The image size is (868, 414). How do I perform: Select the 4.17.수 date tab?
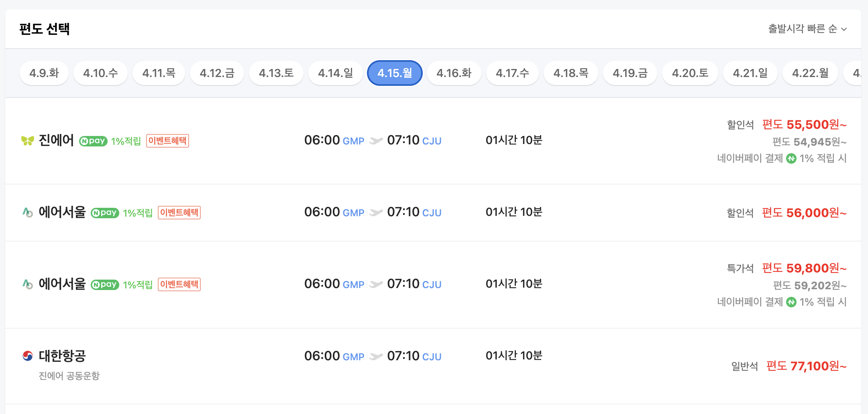coord(512,73)
